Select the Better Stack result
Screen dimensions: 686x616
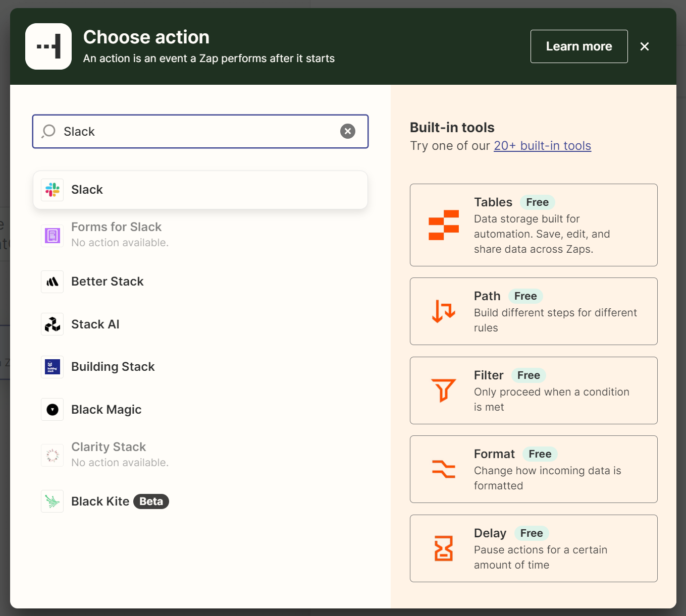108,282
